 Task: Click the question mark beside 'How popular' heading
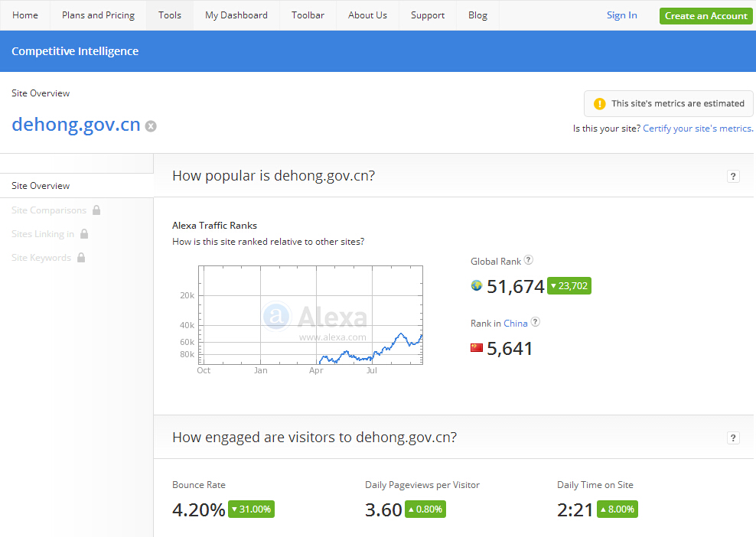click(733, 177)
